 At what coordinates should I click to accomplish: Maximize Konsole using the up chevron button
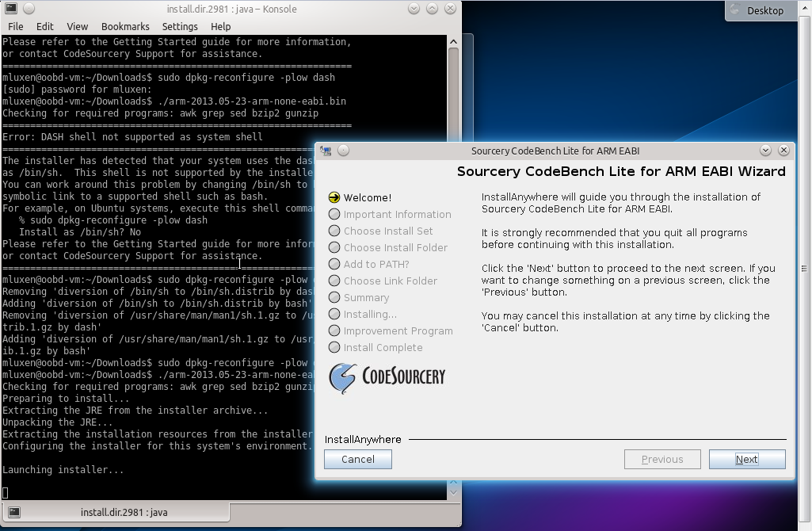coord(433,9)
